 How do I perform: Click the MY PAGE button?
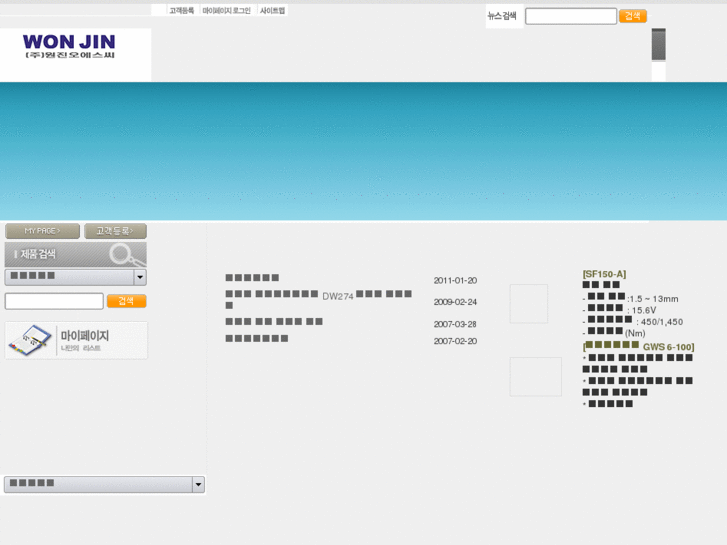click(42, 231)
